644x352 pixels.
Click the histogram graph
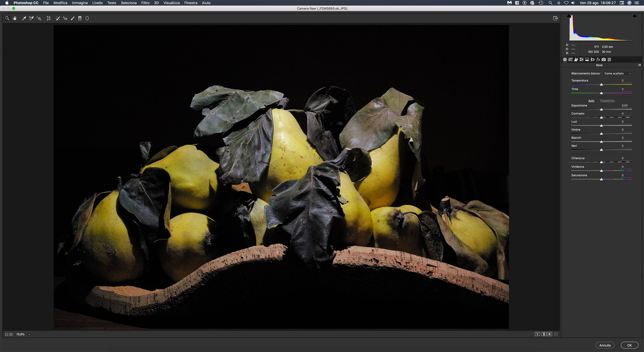(x=601, y=27)
